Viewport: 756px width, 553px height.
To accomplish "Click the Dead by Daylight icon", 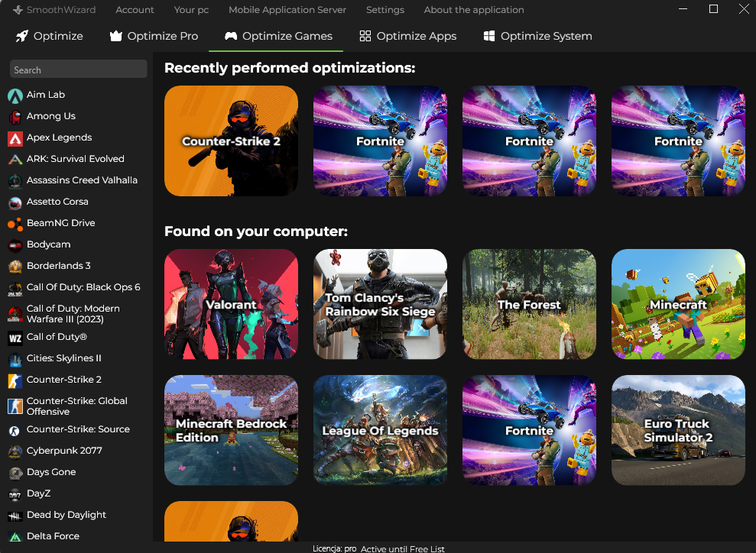I will click(x=15, y=516).
